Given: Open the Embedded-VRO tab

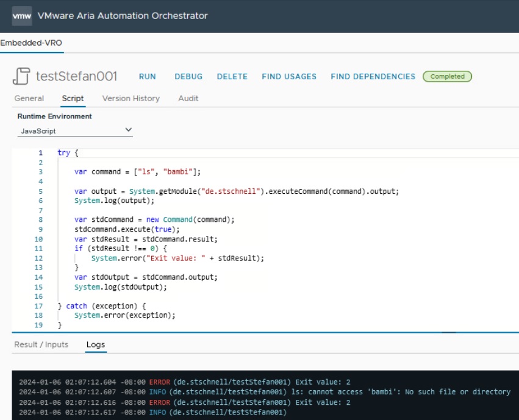Looking at the screenshot, I should point(31,43).
